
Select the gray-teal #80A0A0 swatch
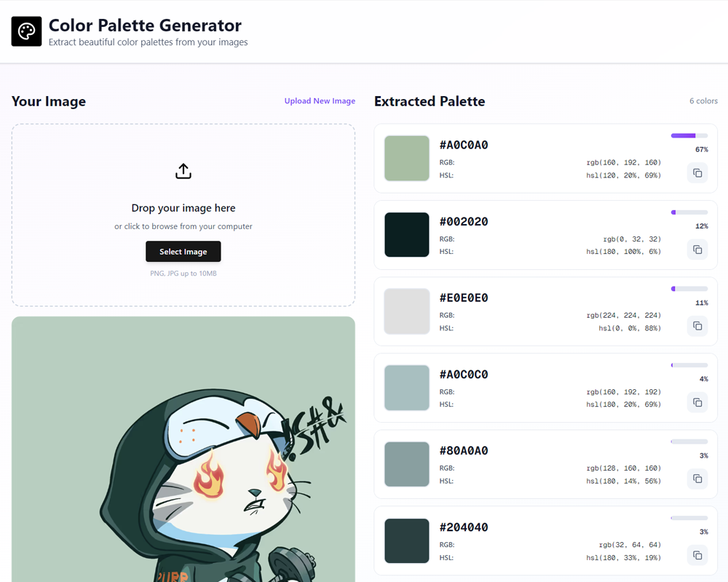tap(407, 464)
